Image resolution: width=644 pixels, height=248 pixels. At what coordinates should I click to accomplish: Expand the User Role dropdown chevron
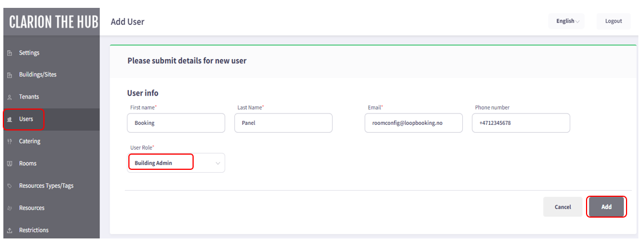218,163
